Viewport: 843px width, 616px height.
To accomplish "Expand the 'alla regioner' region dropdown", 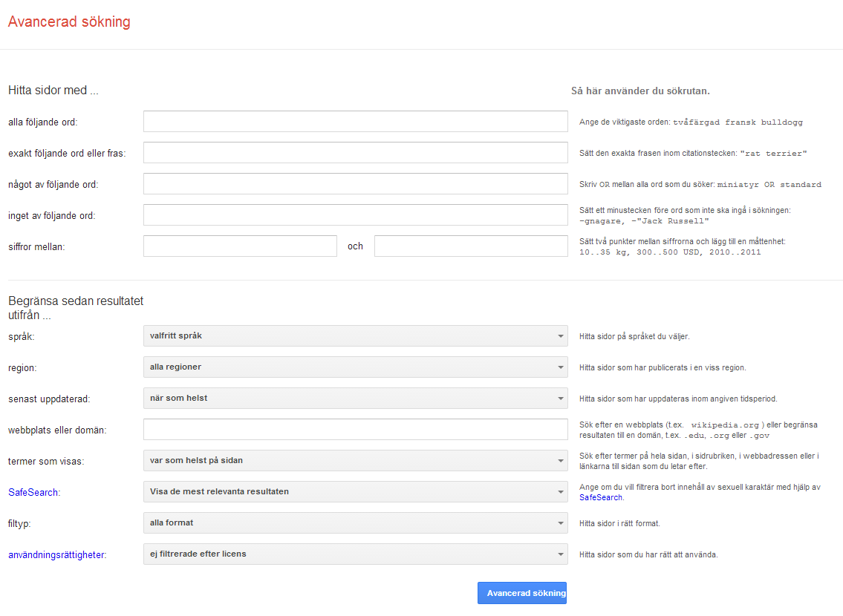I will click(355, 367).
